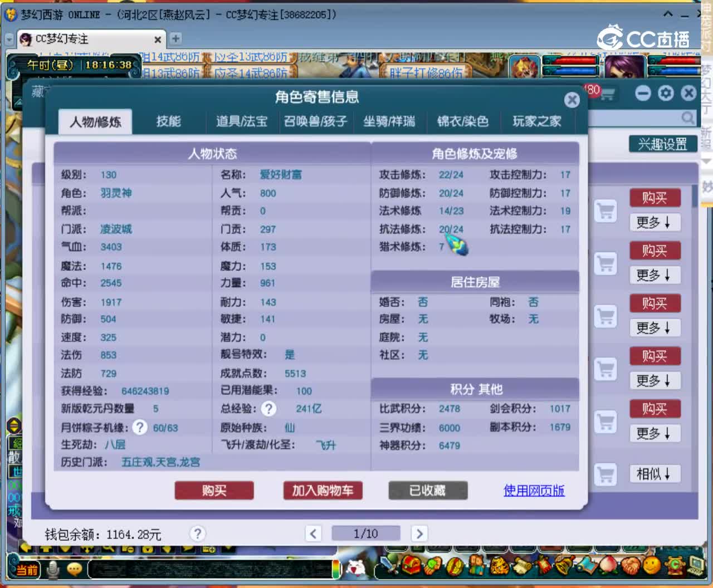This screenshot has width=713, height=588.
Task: Click purple-haired character portrait at top
Action: tap(625, 68)
